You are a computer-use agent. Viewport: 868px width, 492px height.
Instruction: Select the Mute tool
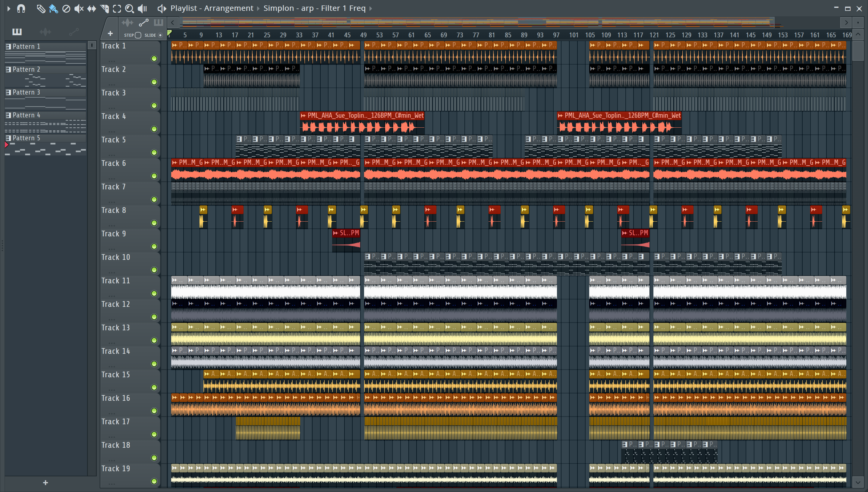click(78, 8)
